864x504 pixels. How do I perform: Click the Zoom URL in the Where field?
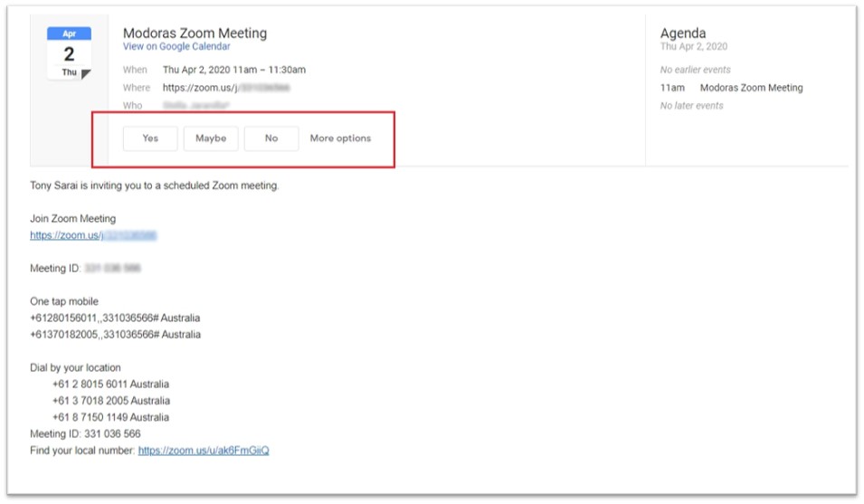click(226, 88)
